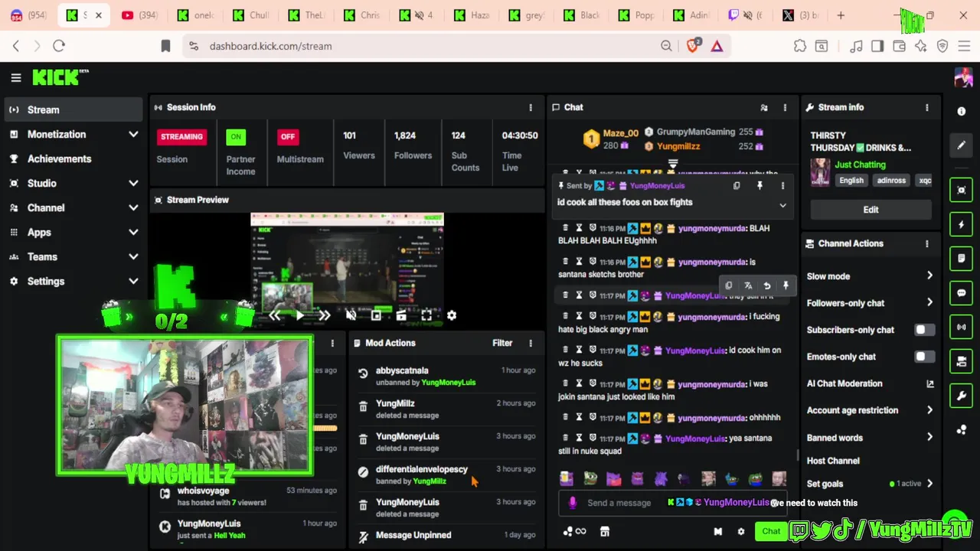Screen dimensions: 980x551
Task: Click the Brave Shields icon in address bar
Action: pos(693,46)
